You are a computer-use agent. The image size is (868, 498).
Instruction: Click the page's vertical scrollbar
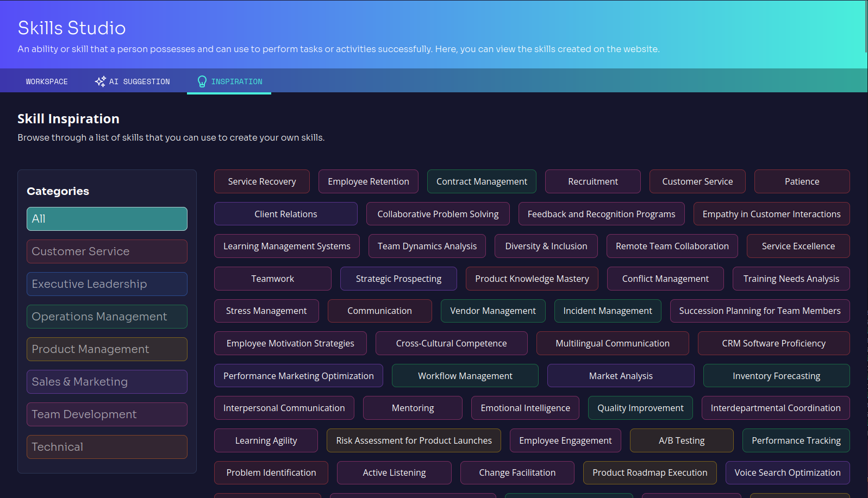tap(866, 27)
